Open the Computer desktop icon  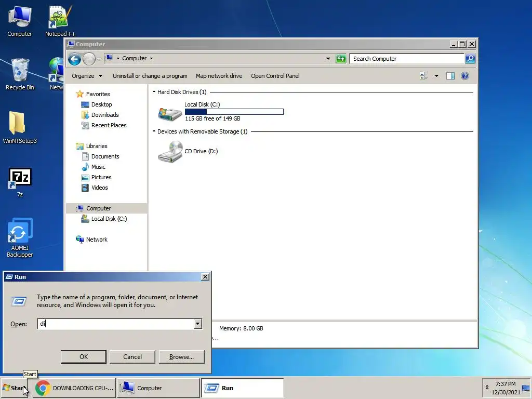pos(20,21)
